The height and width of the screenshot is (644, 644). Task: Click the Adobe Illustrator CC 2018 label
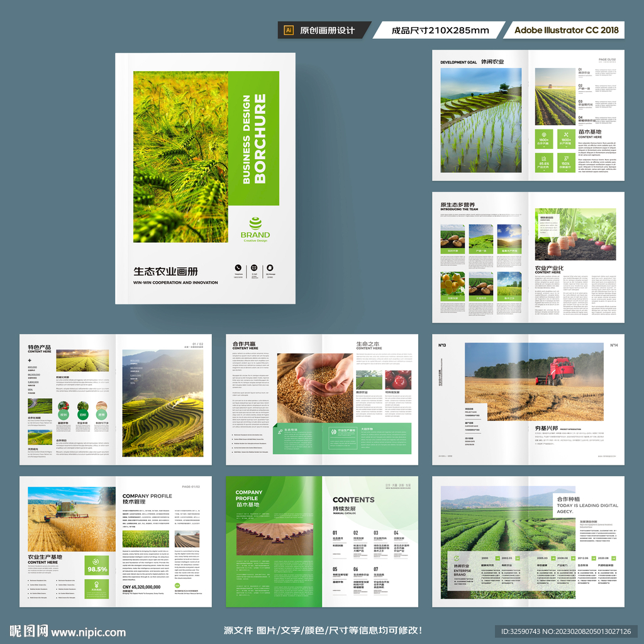coord(567,30)
